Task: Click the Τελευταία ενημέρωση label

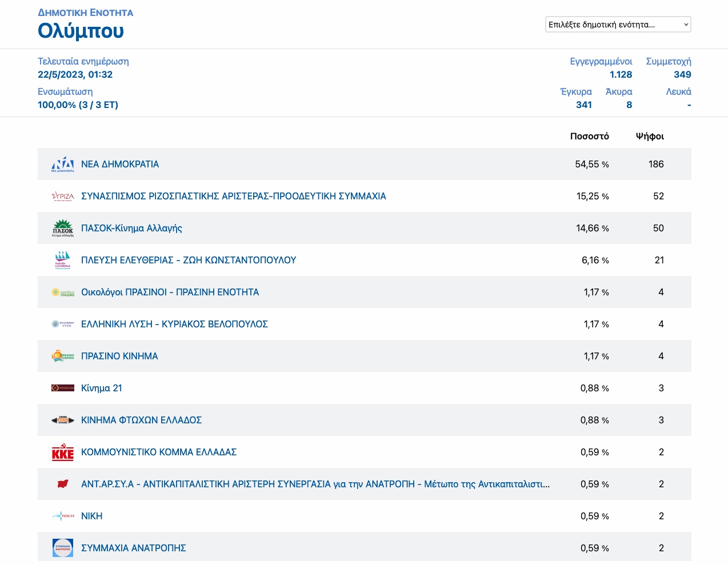Action: (x=83, y=61)
